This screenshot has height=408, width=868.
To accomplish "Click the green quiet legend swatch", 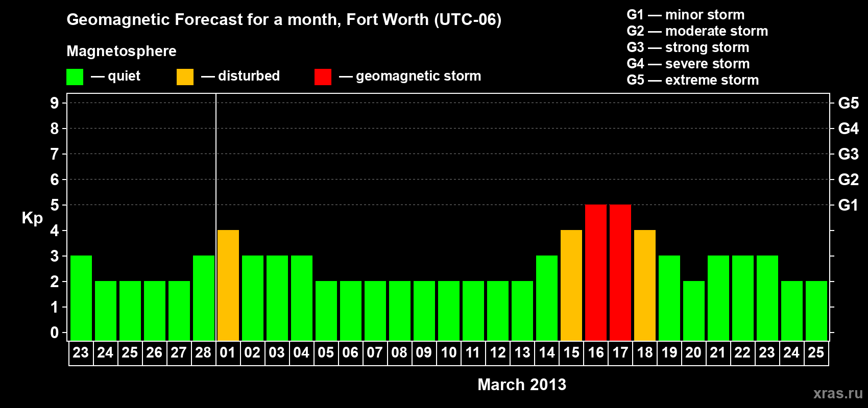I will (x=75, y=77).
